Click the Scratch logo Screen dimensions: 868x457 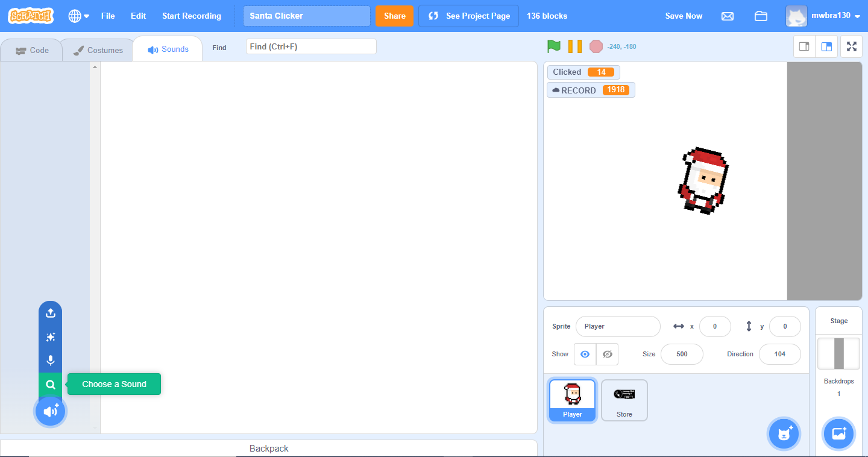31,16
